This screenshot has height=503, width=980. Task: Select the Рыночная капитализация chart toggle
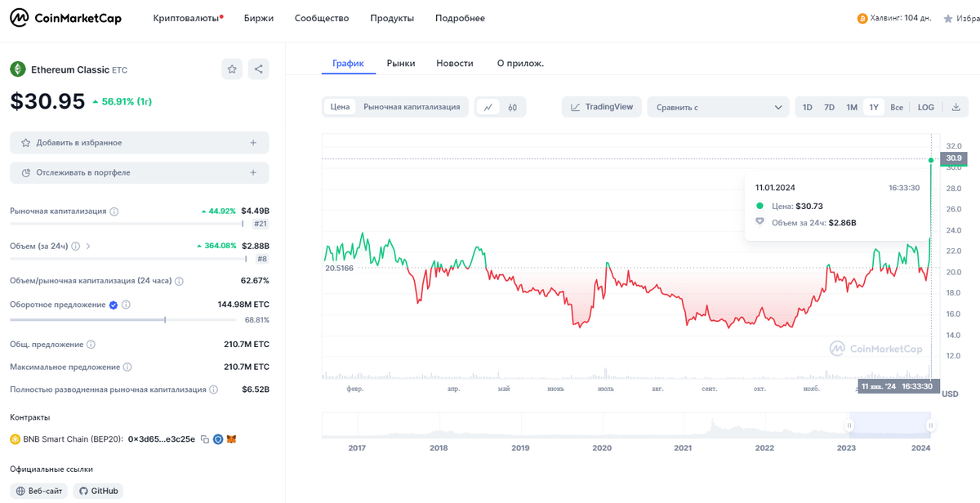point(412,107)
